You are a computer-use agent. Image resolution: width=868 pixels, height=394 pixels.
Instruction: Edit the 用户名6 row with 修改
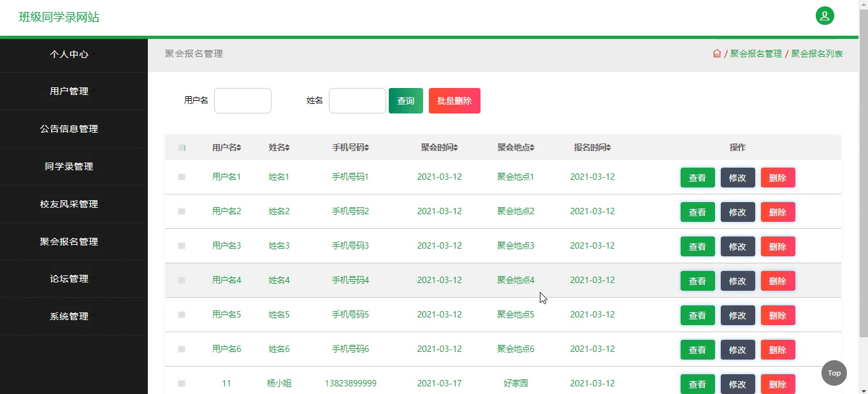point(738,350)
